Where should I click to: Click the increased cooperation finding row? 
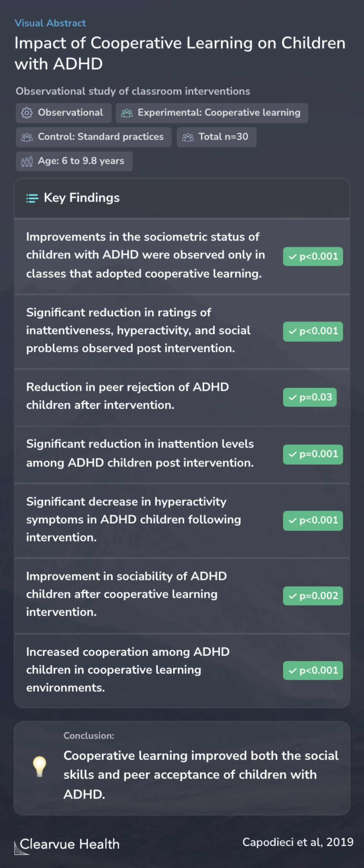182,670
